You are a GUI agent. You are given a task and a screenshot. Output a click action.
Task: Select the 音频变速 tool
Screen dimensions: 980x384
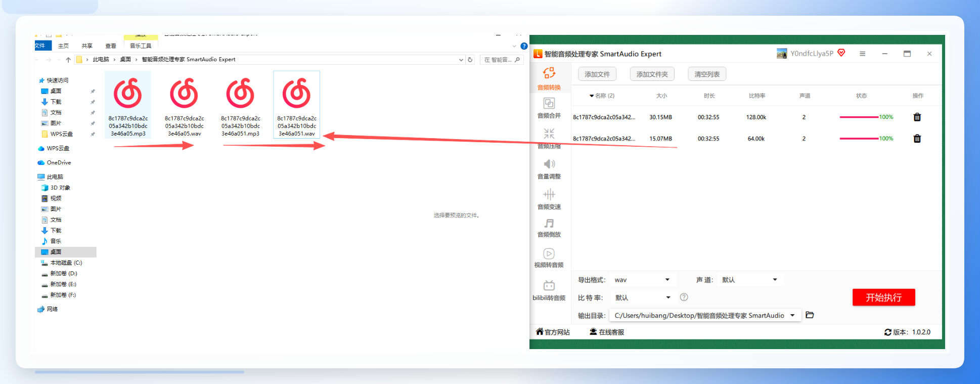click(549, 199)
